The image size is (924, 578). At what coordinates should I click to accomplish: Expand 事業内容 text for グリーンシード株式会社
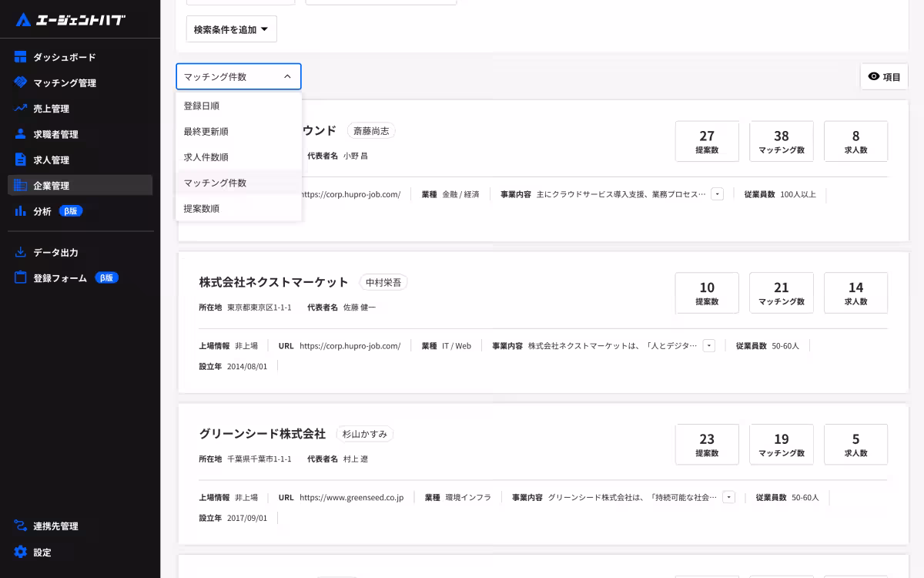point(728,497)
